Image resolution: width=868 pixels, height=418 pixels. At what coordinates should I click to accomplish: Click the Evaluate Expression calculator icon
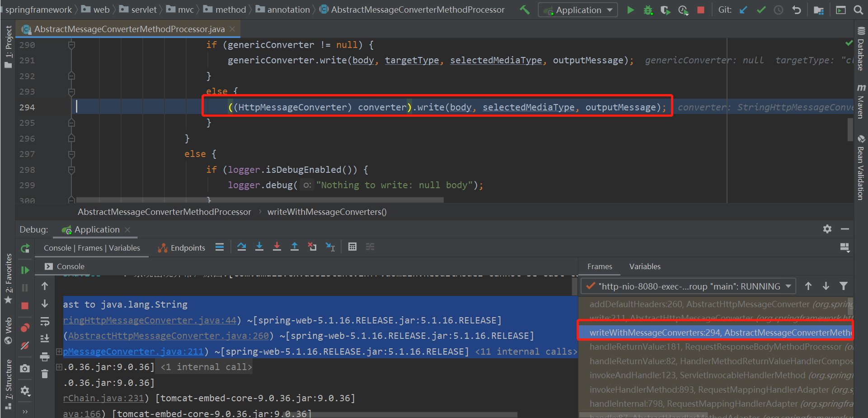[352, 247]
